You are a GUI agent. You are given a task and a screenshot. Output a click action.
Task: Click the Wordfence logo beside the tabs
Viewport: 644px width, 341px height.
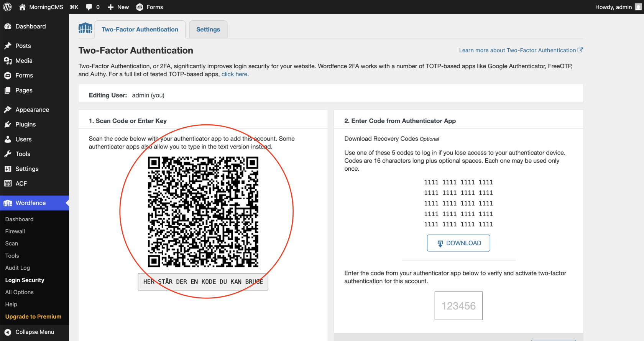[x=85, y=28]
